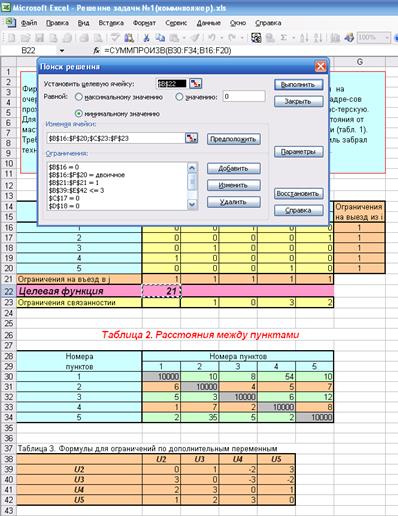Select the минимальному значению radio option
The height and width of the screenshot is (516, 398).
pos(79,114)
